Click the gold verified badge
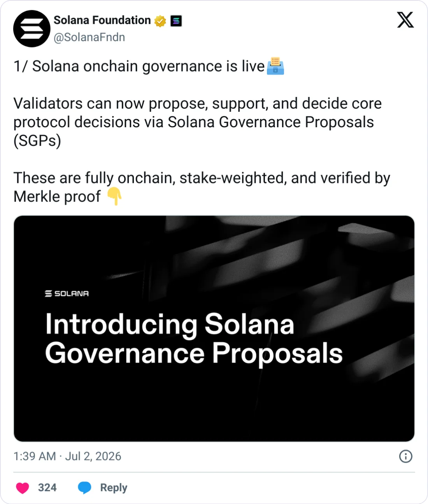 tap(160, 21)
